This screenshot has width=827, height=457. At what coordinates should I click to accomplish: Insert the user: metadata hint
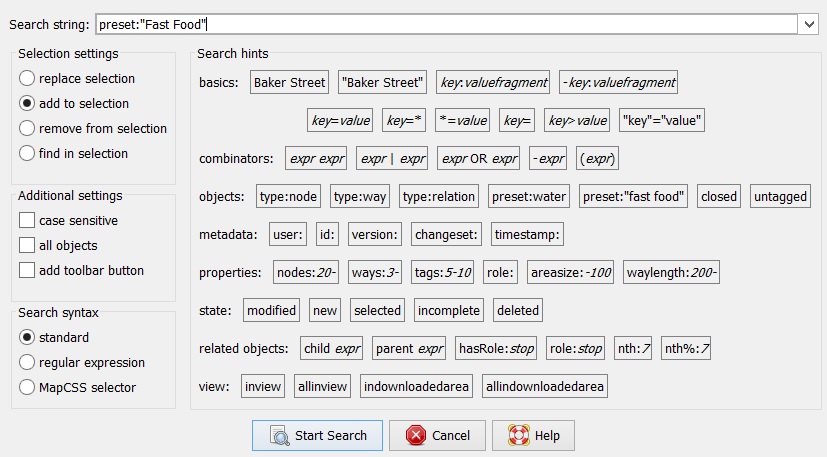[288, 234]
